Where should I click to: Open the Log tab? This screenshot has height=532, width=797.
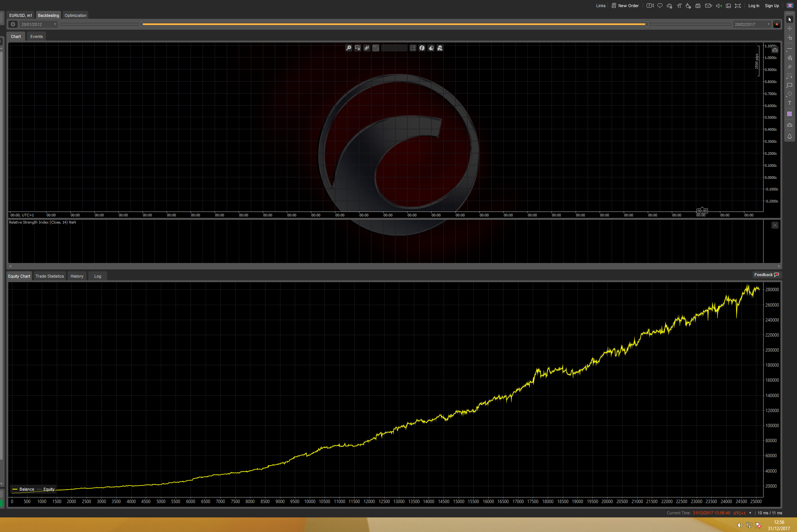click(x=98, y=276)
